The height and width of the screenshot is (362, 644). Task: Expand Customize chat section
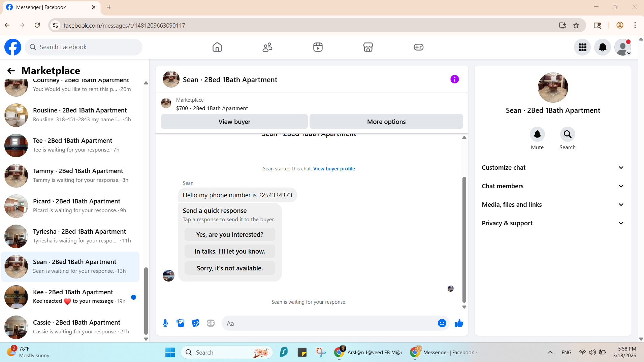[553, 168]
